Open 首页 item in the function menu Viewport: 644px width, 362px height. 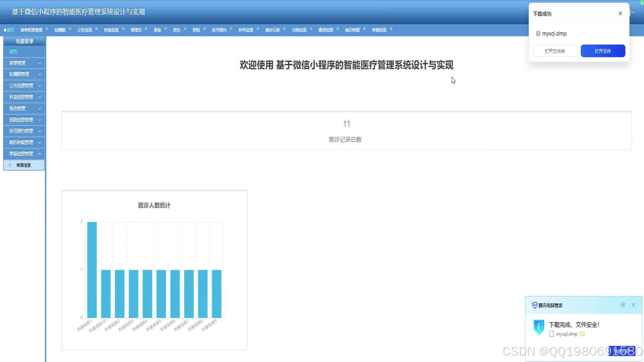[x=13, y=52]
